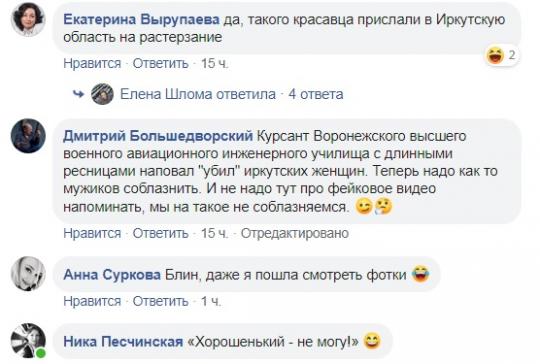Click the reply arrow icon beside Елена Шлома
This screenshot has width=540, height=364.
click(x=79, y=94)
